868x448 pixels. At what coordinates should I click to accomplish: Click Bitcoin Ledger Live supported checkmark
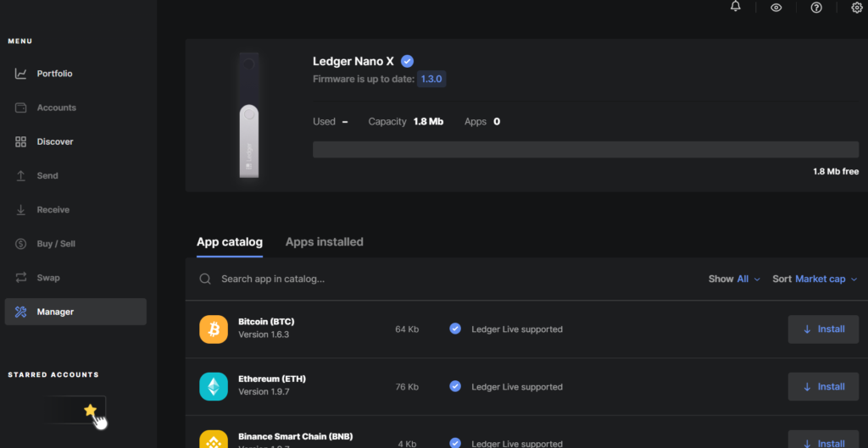point(455,329)
